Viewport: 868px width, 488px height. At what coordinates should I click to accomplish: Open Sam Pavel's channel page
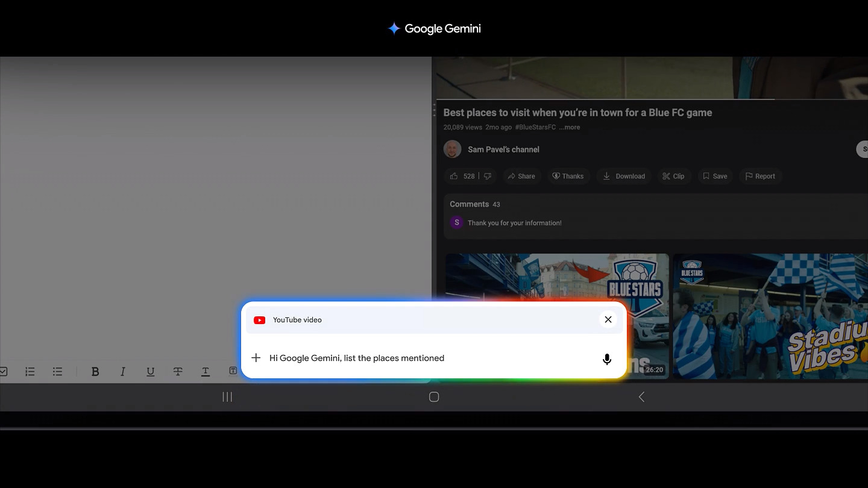click(503, 149)
